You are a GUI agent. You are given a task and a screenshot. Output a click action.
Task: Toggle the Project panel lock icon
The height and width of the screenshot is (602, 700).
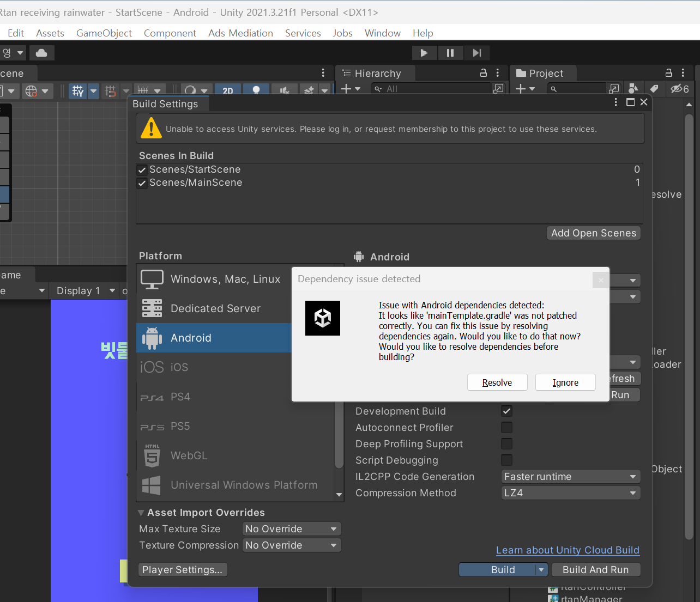pos(669,73)
